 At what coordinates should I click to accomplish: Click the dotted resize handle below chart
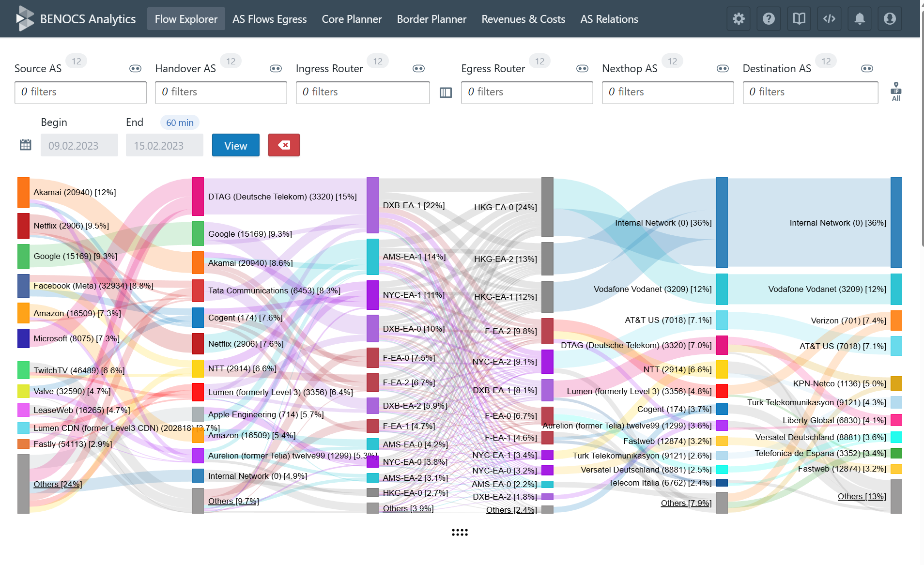(460, 532)
